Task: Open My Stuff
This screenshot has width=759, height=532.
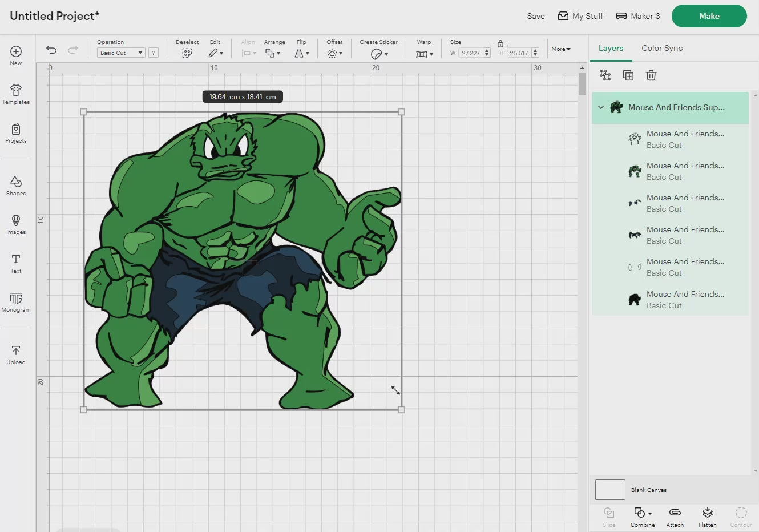Action: tap(580, 16)
